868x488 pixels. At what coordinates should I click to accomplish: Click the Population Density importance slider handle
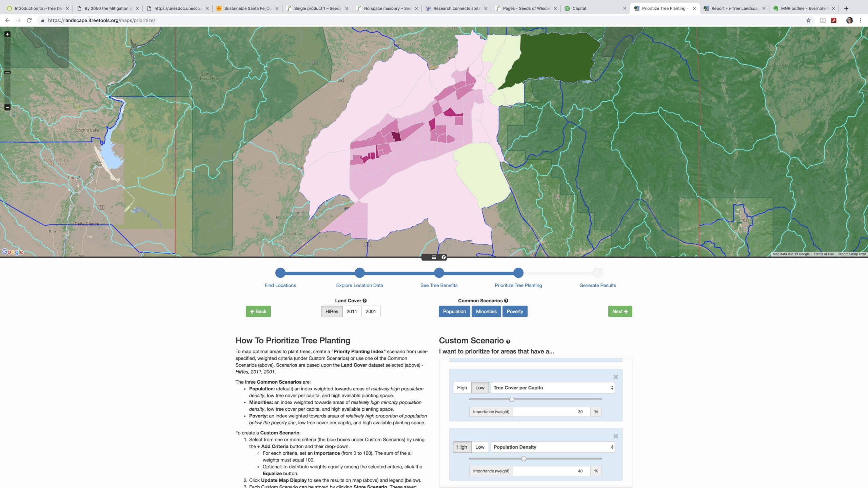click(524, 459)
